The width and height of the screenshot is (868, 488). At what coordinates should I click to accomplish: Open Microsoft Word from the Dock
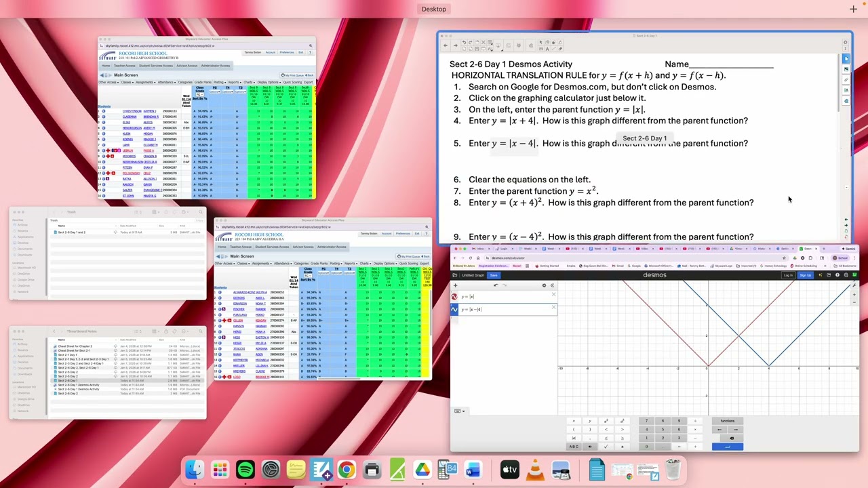[x=473, y=469]
